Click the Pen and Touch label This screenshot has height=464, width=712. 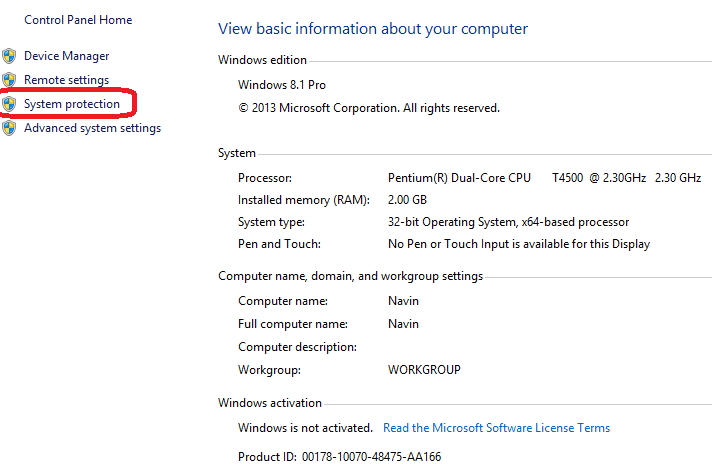(x=279, y=244)
